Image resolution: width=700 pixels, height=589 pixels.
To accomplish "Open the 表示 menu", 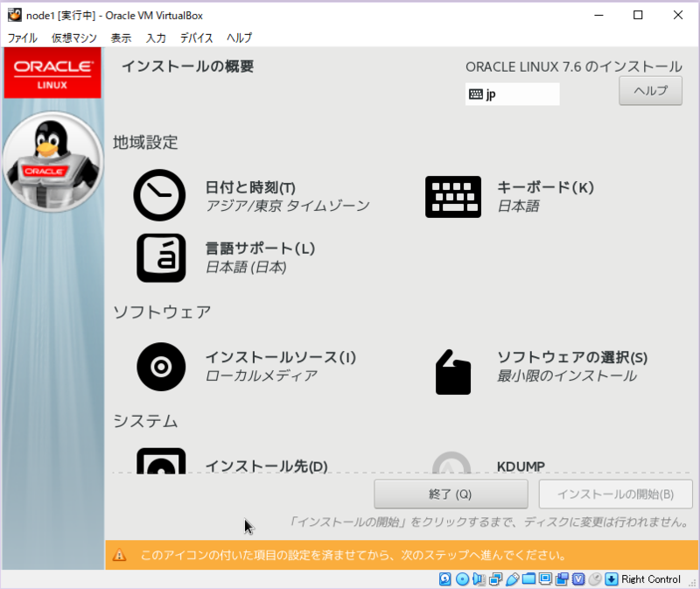I will (121, 38).
